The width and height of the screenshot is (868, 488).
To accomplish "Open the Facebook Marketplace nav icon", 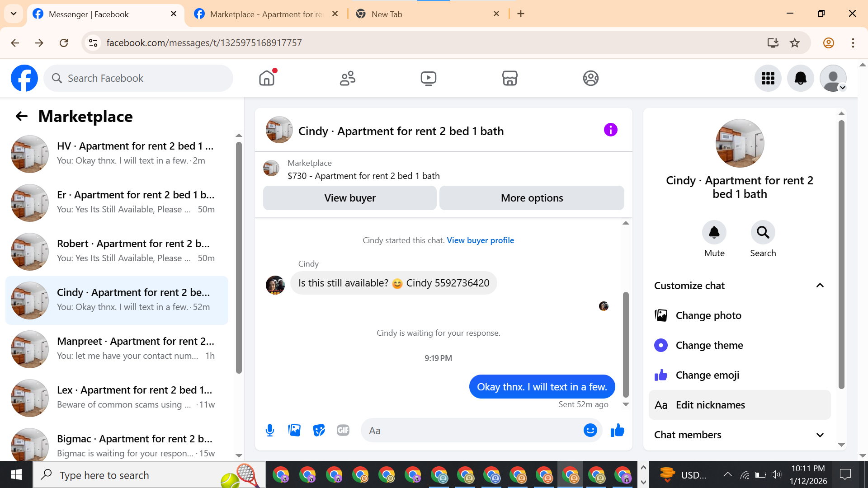I will (x=509, y=78).
